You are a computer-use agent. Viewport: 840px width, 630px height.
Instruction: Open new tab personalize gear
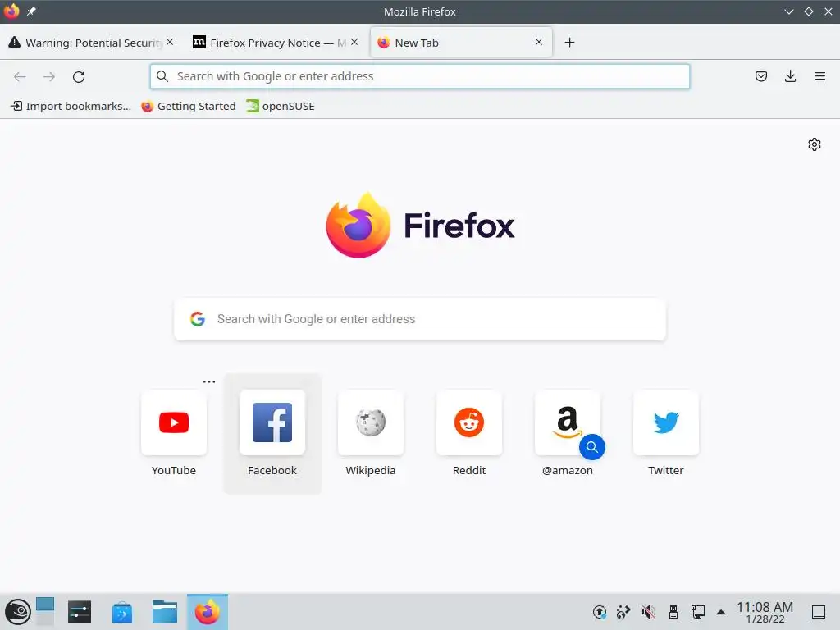[815, 144]
